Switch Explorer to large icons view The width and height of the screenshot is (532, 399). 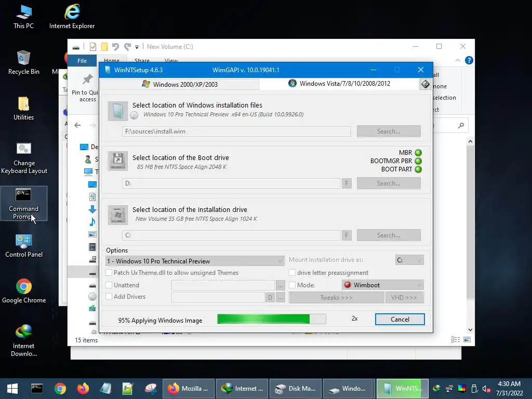(x=467, y=340)
